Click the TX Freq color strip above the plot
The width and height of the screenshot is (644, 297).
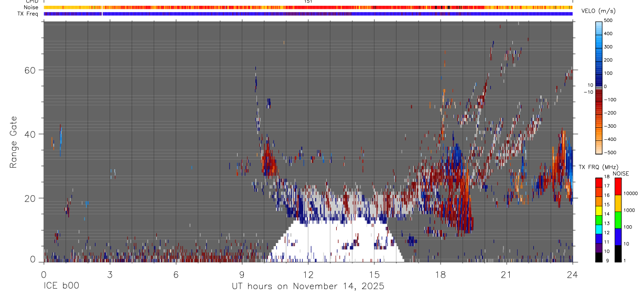click(x=308, y=14)
